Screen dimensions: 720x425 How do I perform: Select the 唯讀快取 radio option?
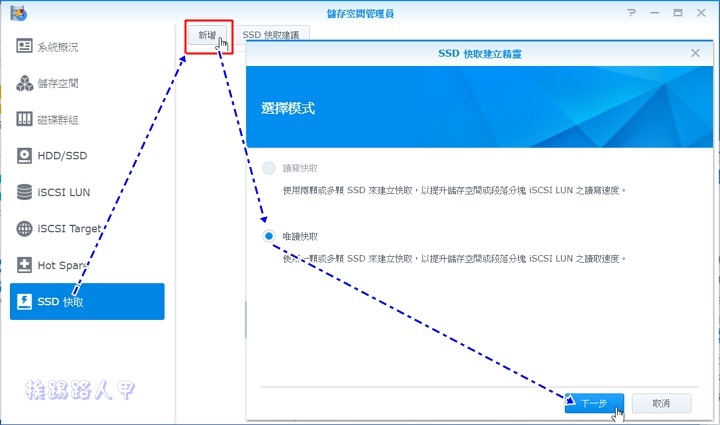click(269, 236)
